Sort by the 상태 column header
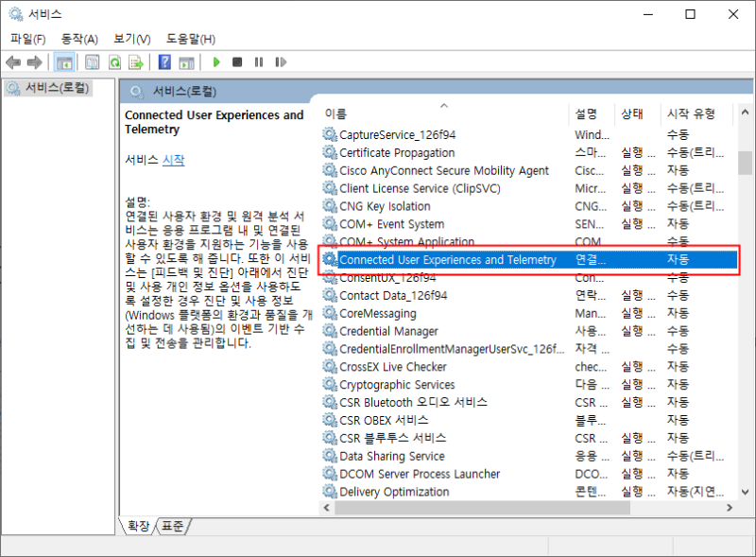 click(632, 113)
